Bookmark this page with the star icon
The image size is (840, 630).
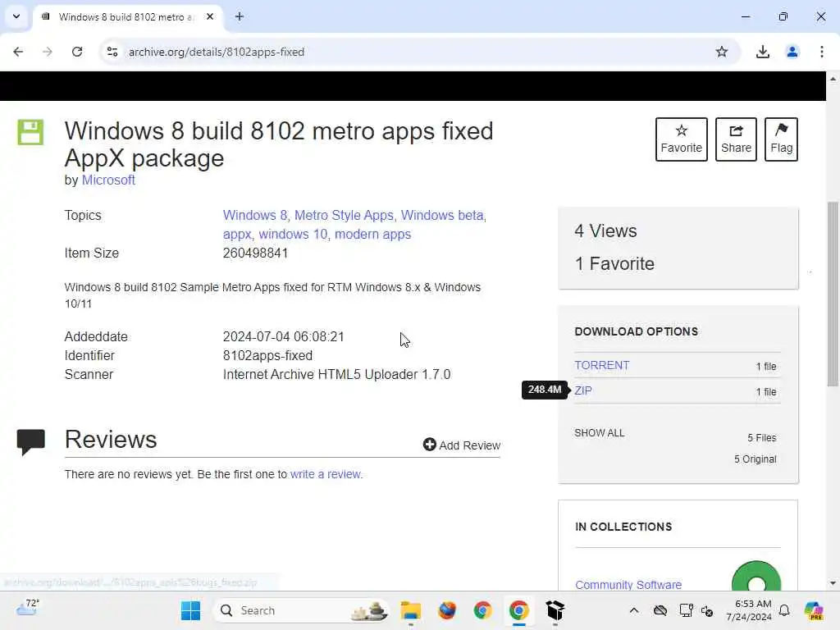(722, 52)
